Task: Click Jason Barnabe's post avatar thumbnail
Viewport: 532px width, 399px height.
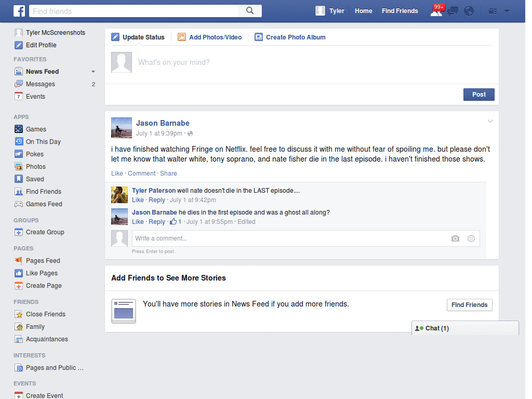Action: point(122,128)
